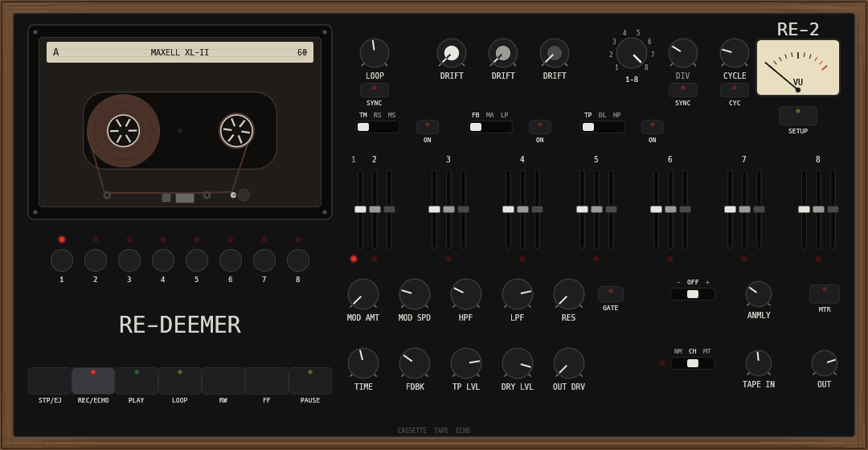Click the ANMLY knob
The width and height of the screenshot is (868, 450).
click(x=759, y=294)
